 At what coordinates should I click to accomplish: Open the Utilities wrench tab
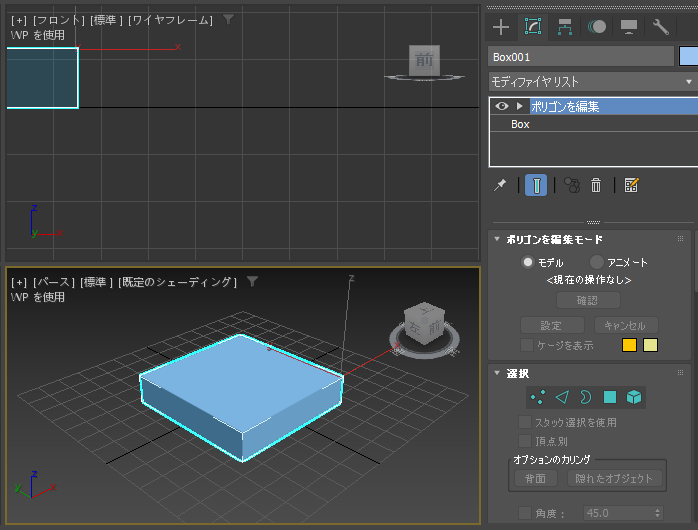(661, 27)
